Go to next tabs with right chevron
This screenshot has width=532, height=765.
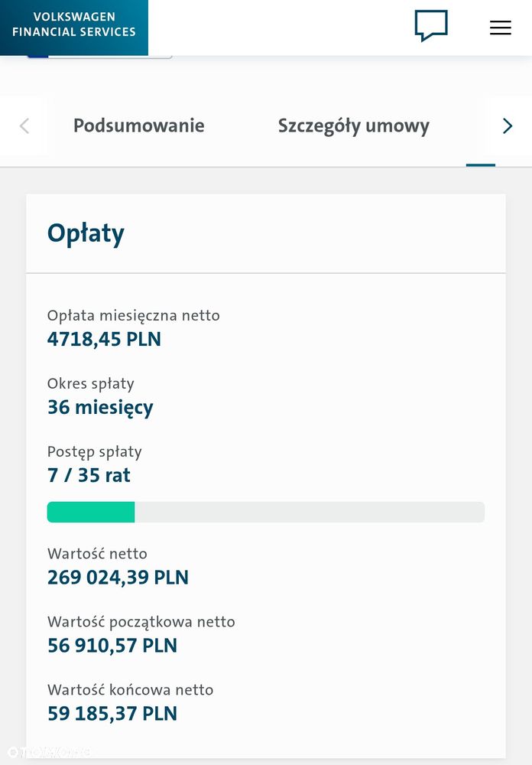[x=508, y=126]
